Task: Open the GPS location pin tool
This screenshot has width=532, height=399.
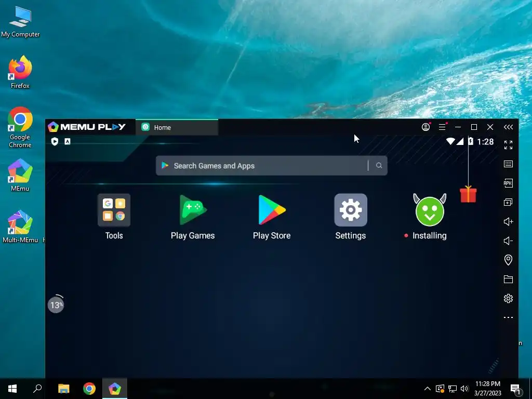Action: point(508,260)
